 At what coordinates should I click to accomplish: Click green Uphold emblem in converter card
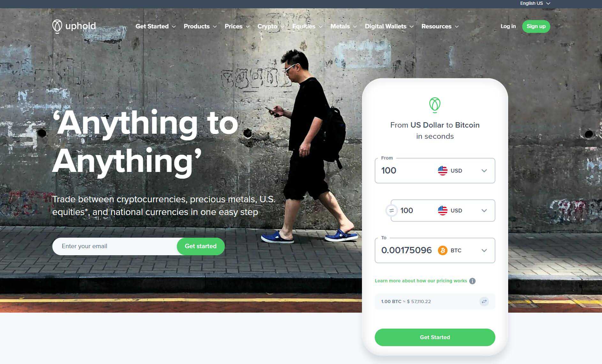point(435,105)
